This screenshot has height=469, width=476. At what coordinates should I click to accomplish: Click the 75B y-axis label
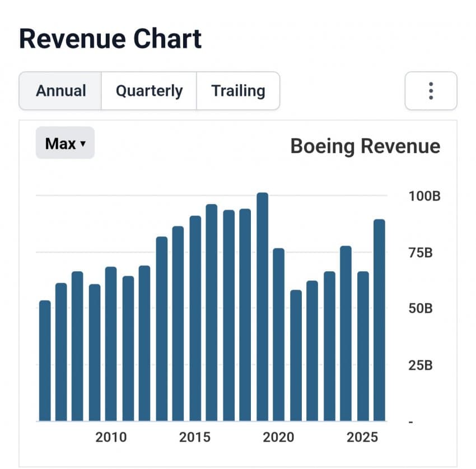421,253
